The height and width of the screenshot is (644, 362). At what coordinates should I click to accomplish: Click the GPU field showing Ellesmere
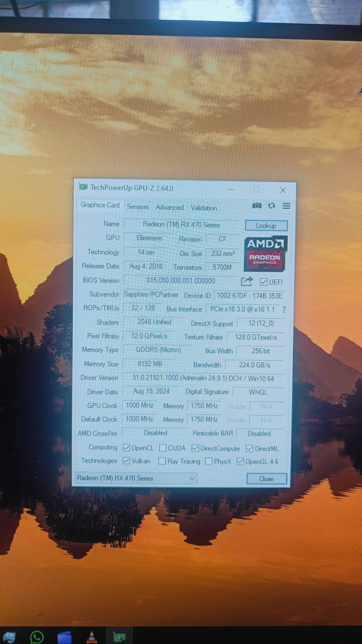[149, 238]
